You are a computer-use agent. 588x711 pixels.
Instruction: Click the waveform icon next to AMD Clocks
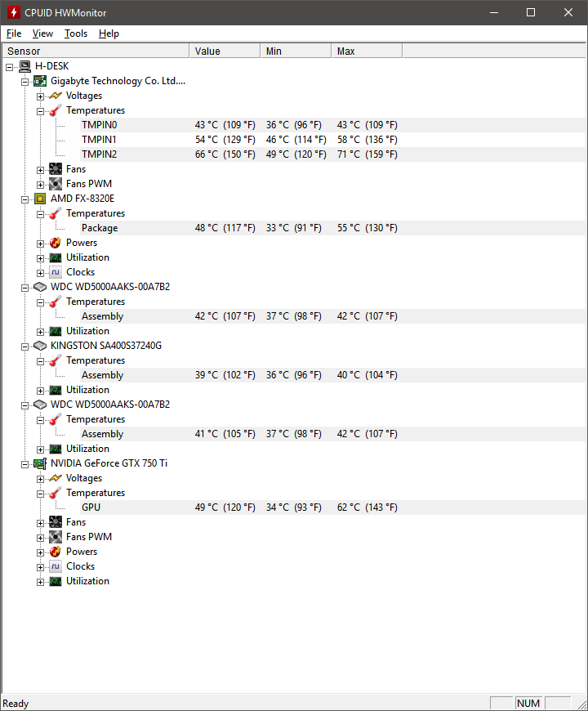(56, 272)
